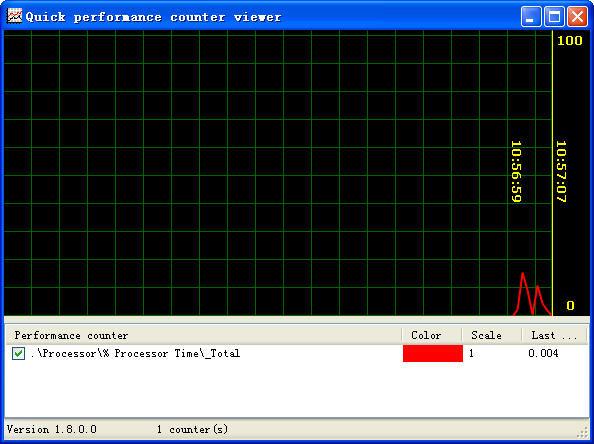
Task: Maximize the performance viewer window
Action: [x=554, y=17]
